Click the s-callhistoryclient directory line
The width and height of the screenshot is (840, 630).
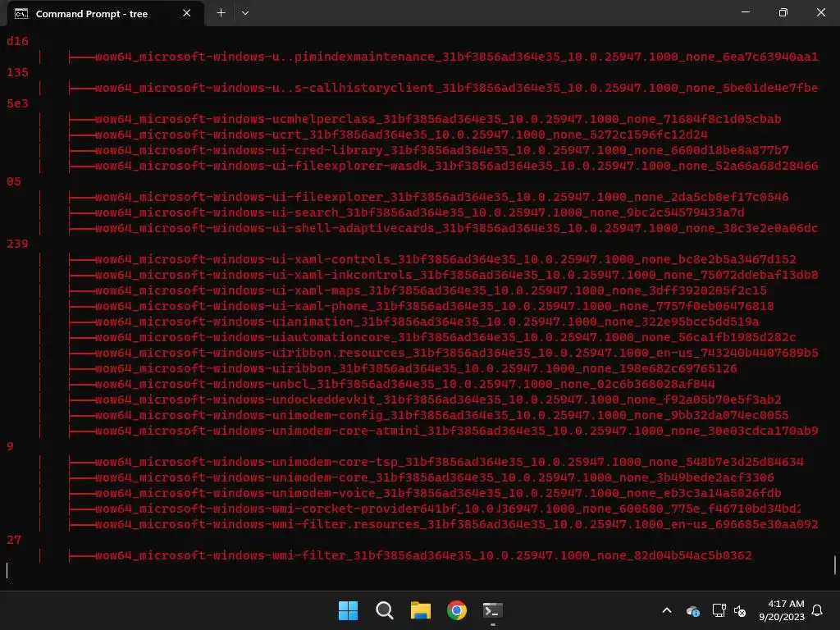[x=456, y=88]
